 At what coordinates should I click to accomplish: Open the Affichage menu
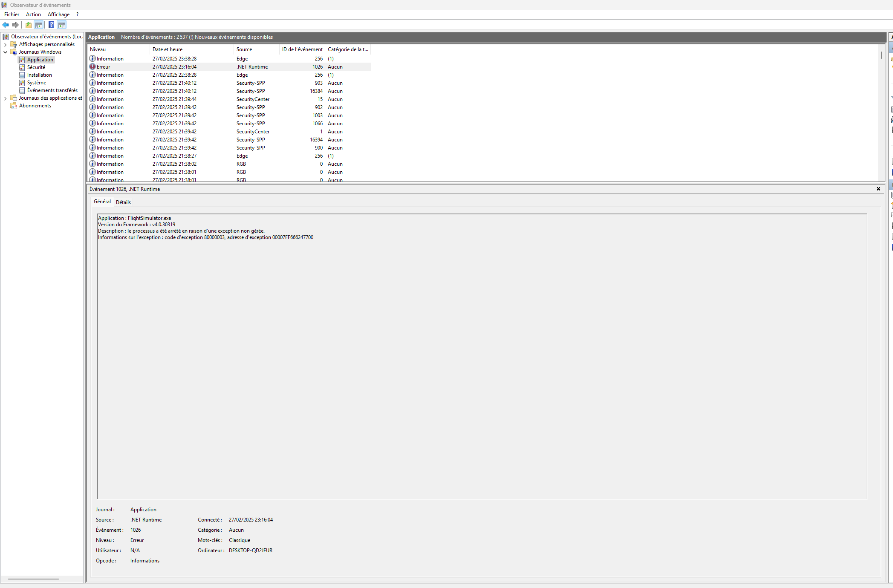coord(58,14)
